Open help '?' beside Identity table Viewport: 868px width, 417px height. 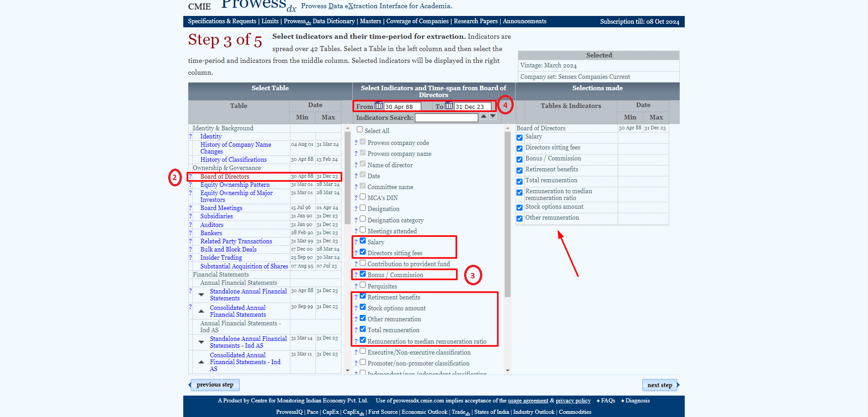point(191,136)
